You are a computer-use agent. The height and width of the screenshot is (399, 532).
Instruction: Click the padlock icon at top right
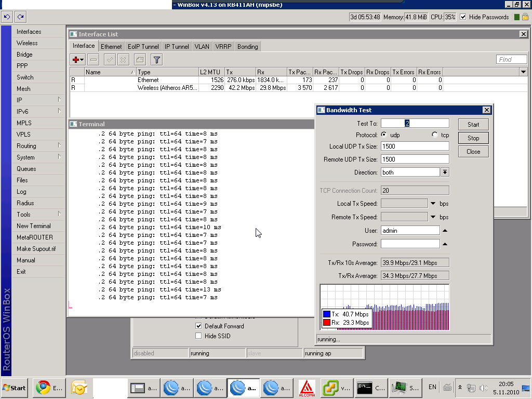pos(525,17)
